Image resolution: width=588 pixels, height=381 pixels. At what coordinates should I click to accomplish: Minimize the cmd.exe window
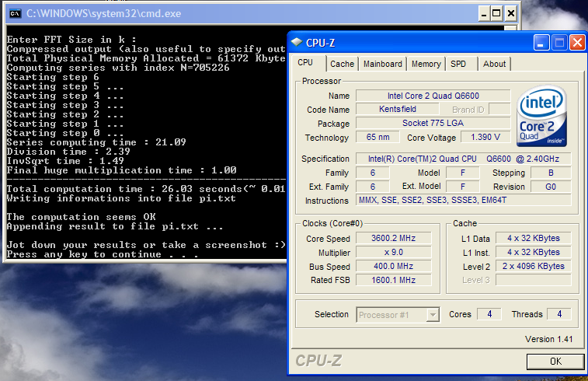pyautogui.click(x=484, y=14)
